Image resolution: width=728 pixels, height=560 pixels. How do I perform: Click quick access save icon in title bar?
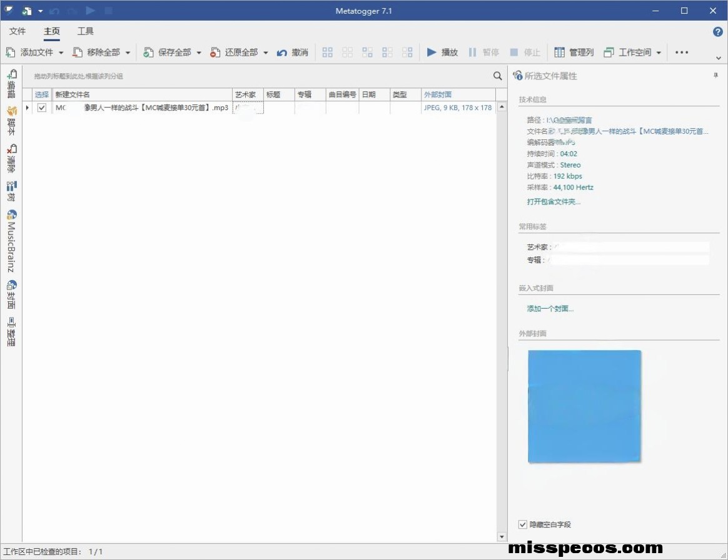coord(27,11)
